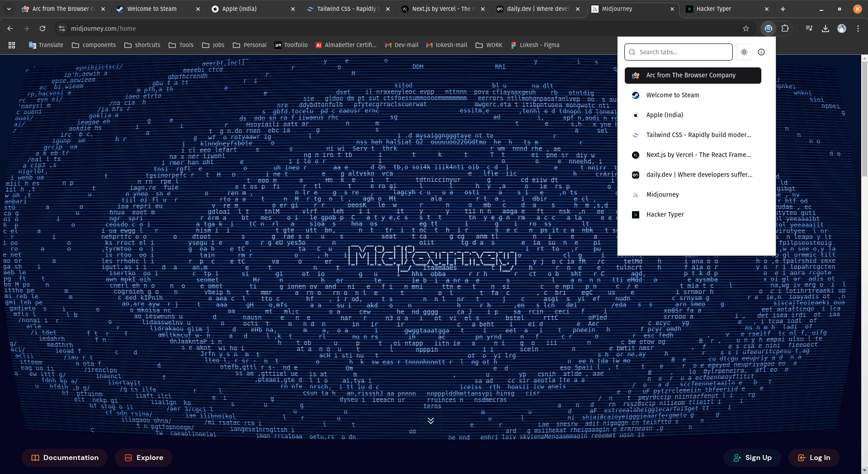Viewport: 868px width, 474px height.
Task: Open Midjourney Documentation
Action: (64, 457)
